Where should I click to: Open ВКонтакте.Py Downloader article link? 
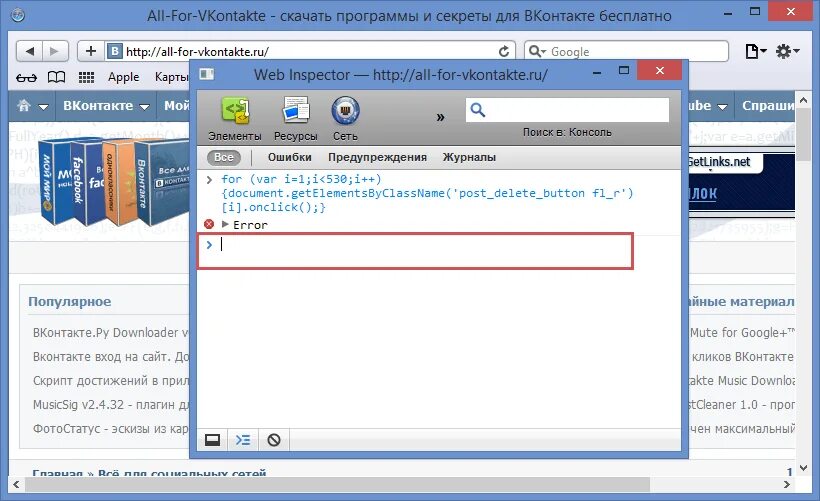(x=110, y=333)
